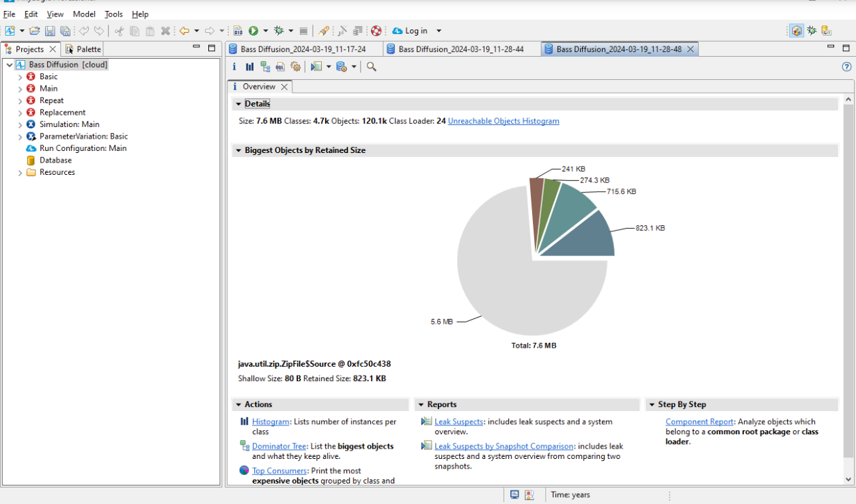Open the Log in dropdown arrow

coord(439,31)
